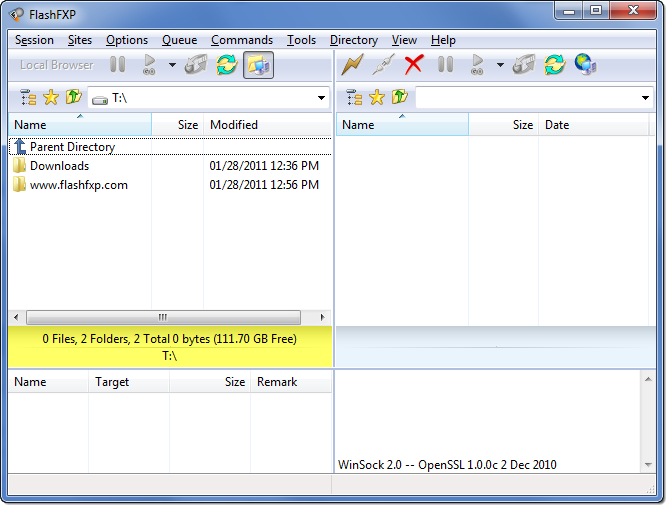The width and height of the screenshot is (669, 508).
Task: Refresh the local pane file list
Action: click(x=227, y=65)
